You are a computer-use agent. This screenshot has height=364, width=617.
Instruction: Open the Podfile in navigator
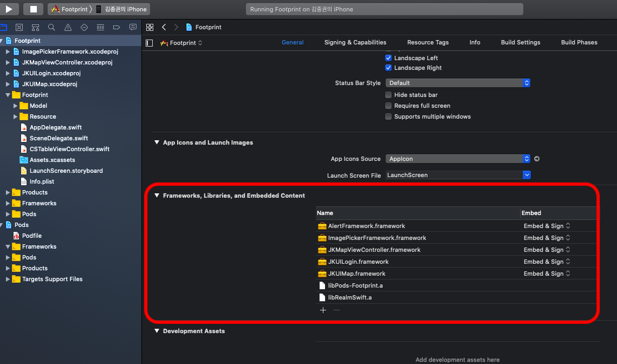pos(31,236)
